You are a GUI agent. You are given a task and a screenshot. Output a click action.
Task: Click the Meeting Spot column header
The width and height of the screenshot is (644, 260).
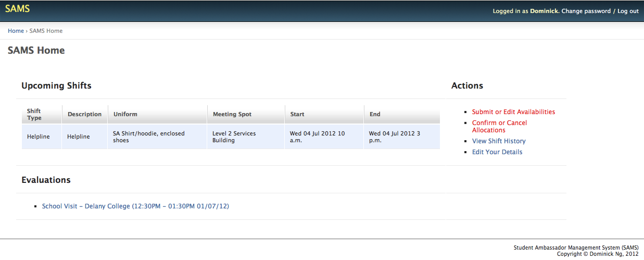232,114
